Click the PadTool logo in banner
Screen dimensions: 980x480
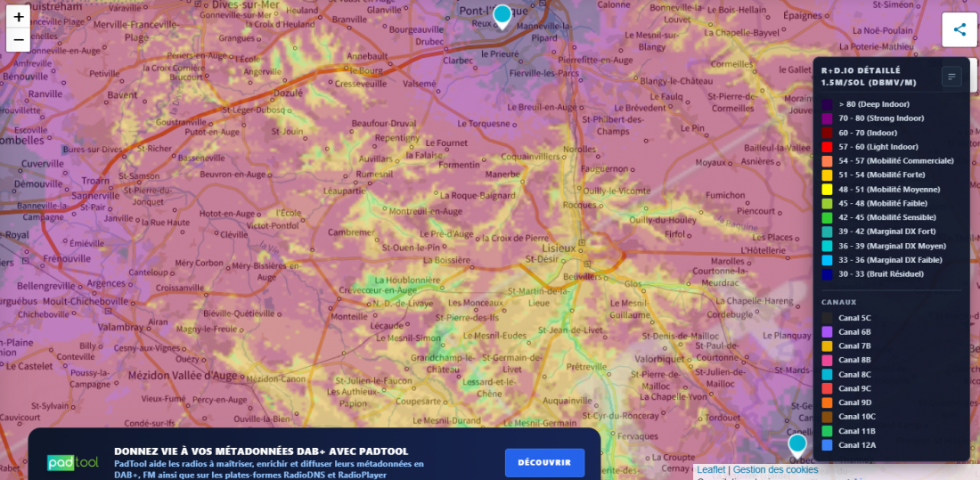(x=73, y=462)
